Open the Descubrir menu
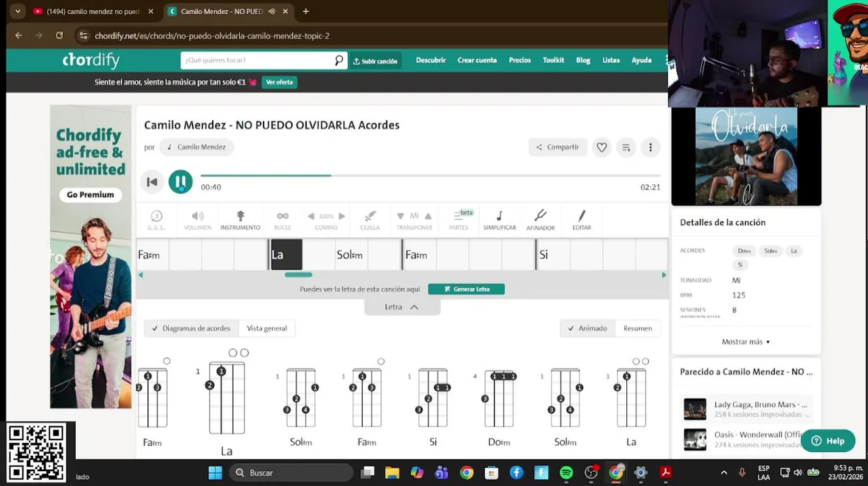 (x=431, y=60)
